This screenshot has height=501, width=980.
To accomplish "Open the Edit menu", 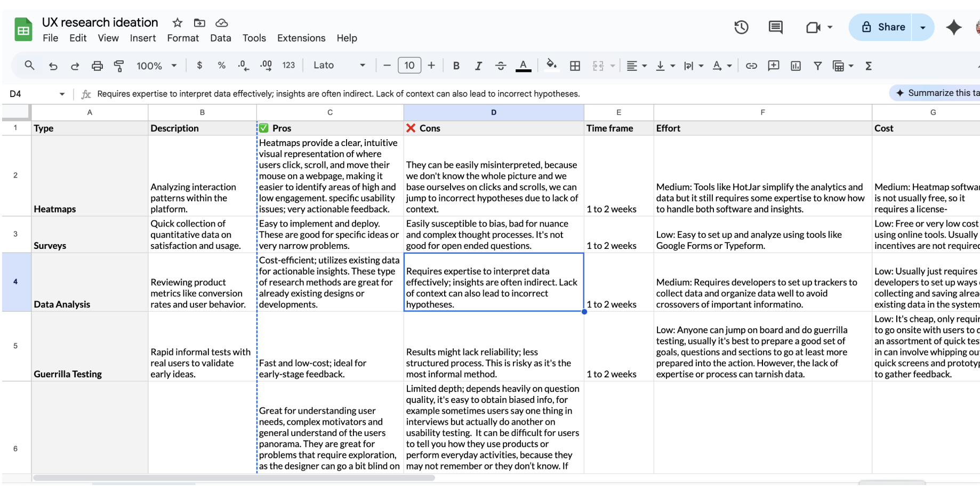I will pyautogui.click(x=78, y=38).
